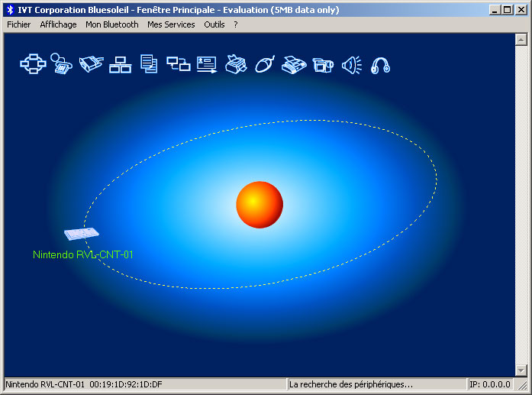Click the green Nintendo RVL-CNT-01 label
This screenshot has width=532, height=395.
[83, 254]
